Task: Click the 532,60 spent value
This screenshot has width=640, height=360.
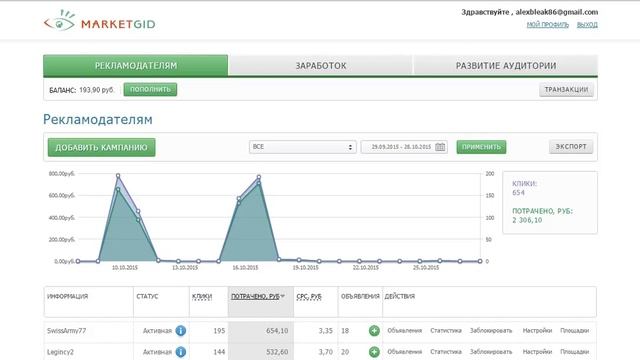Action: [x=277, y=352]
